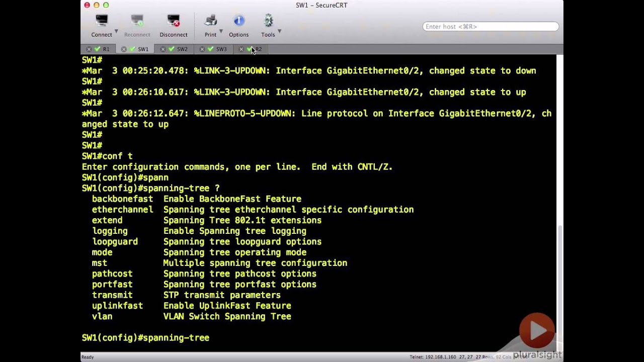Click the 'SW1#conf t' command line
644x362 pixels.
click(x=107, y=156)
